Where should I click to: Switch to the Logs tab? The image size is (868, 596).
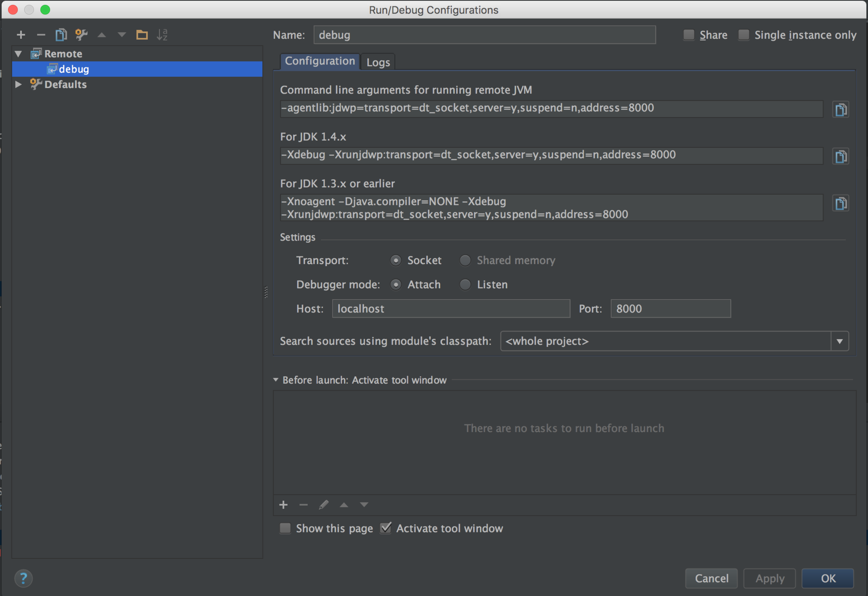click(x=378, y=62)
